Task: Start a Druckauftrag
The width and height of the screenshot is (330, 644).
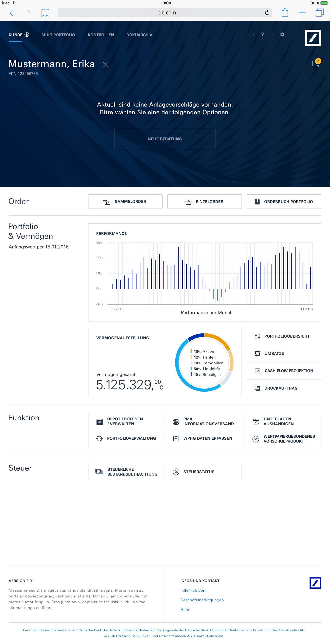Action: (x=283, y=388)
